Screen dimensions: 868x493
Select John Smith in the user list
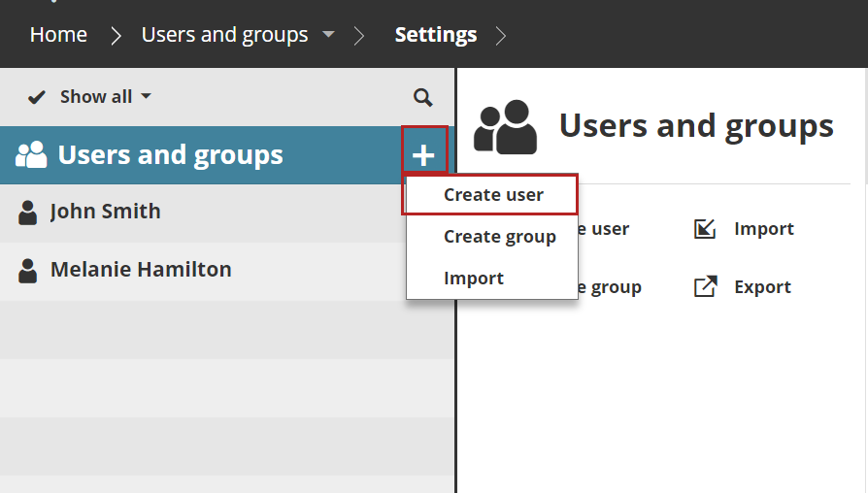[x=105, y=212]
